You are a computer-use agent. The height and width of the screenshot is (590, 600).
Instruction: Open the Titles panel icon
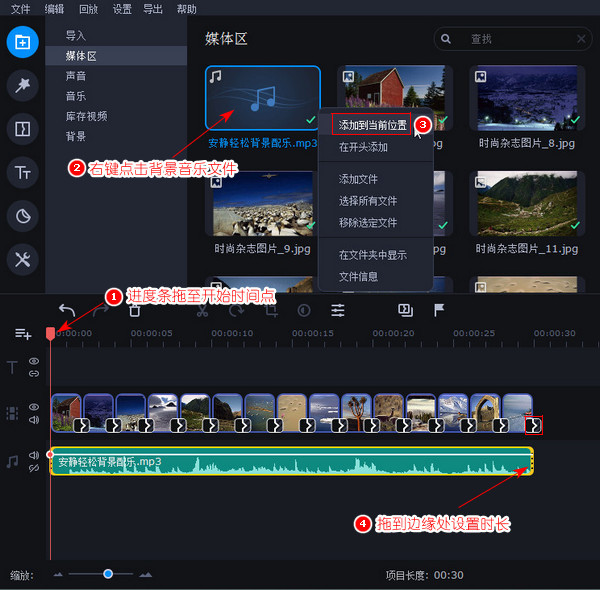(x=23, y=173)
